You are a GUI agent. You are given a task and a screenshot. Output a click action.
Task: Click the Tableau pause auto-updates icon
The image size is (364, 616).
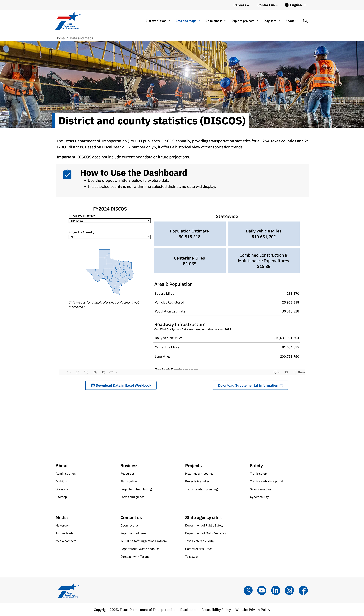(x=104, y=372)
